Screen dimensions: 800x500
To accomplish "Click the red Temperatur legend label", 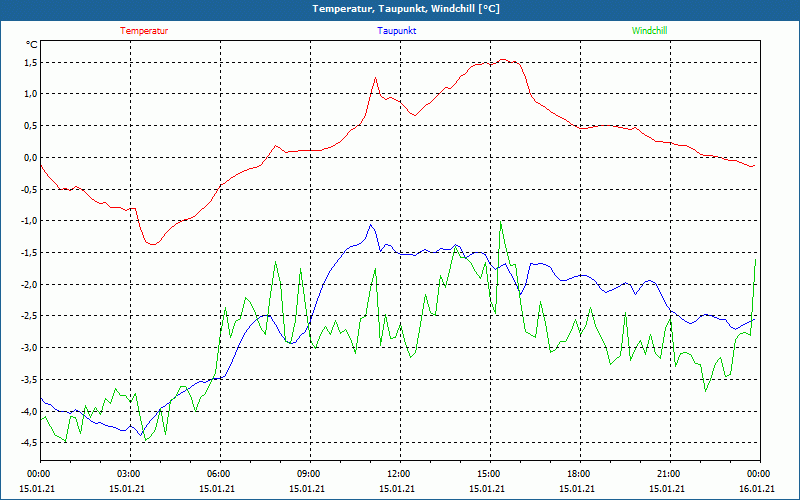I will (x=144, y=31).
